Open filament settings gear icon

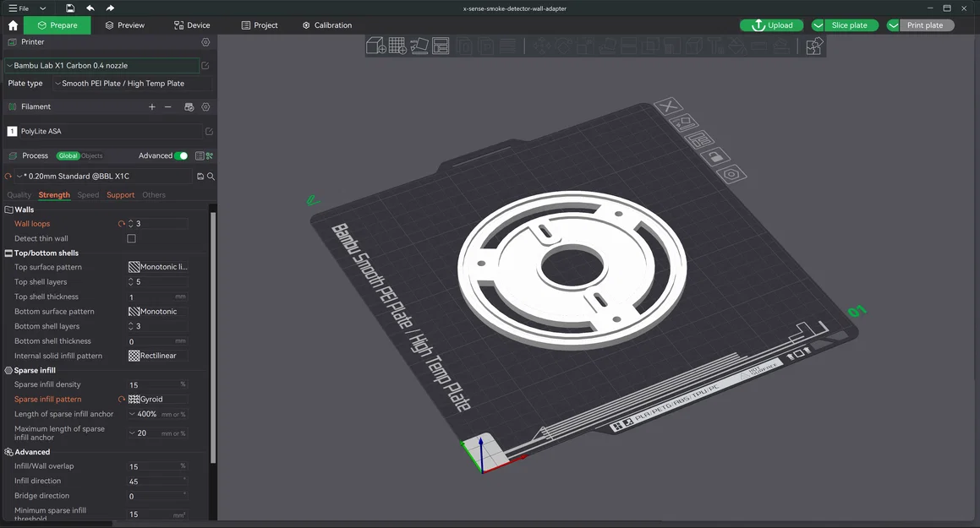205,106
